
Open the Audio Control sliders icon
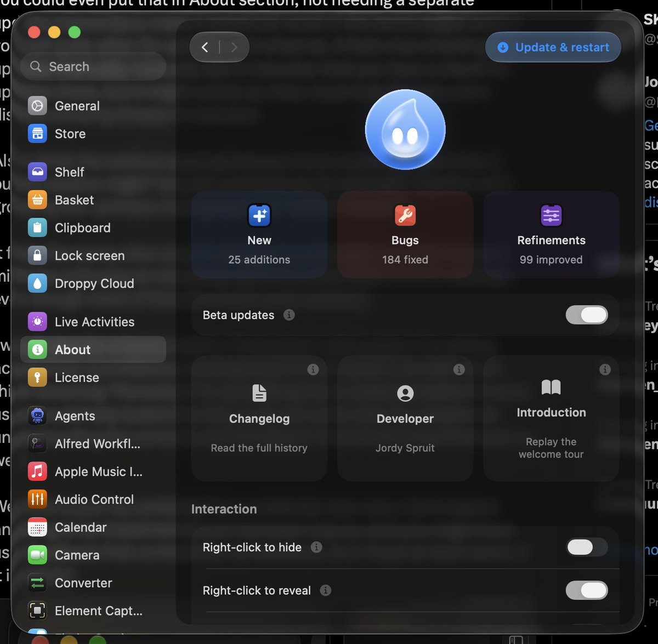pos(37,500)
